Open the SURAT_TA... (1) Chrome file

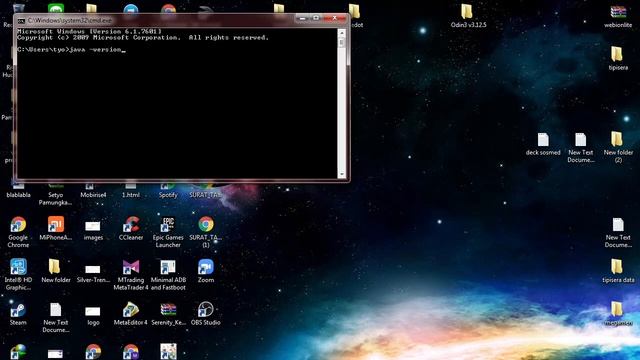pyautogui.click(x=206, y=232)
